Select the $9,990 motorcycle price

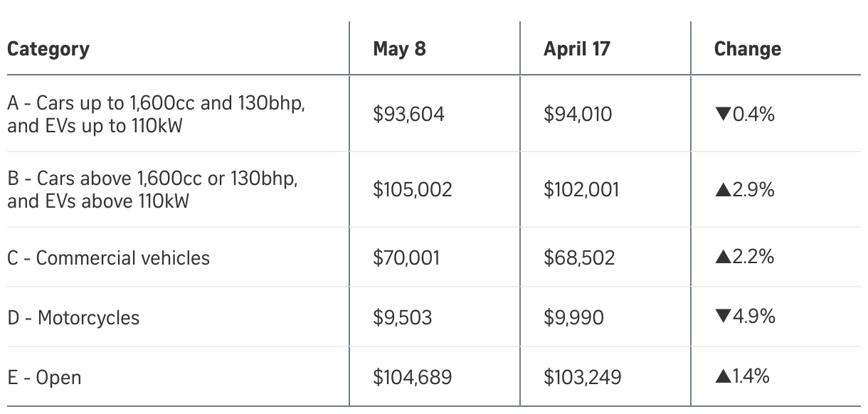(x=573, y=317)
